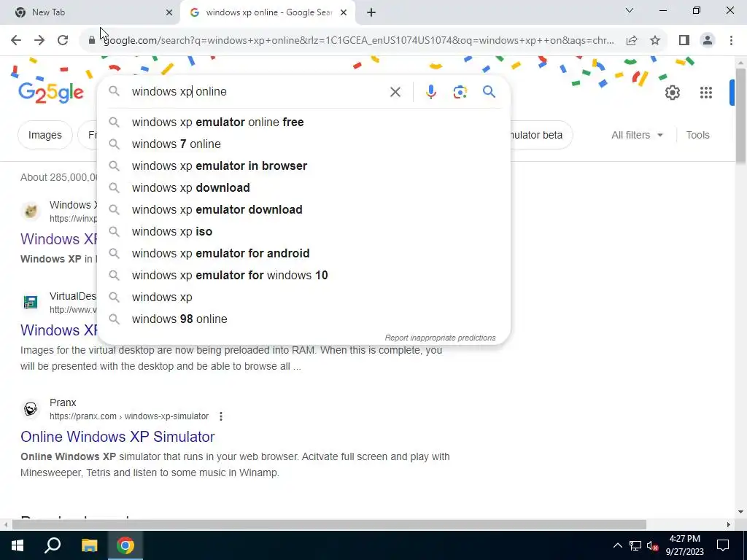The width and height of the screenshot is (747, 560).
Task: Click Pranx result favicon
Action: point(31,409)
